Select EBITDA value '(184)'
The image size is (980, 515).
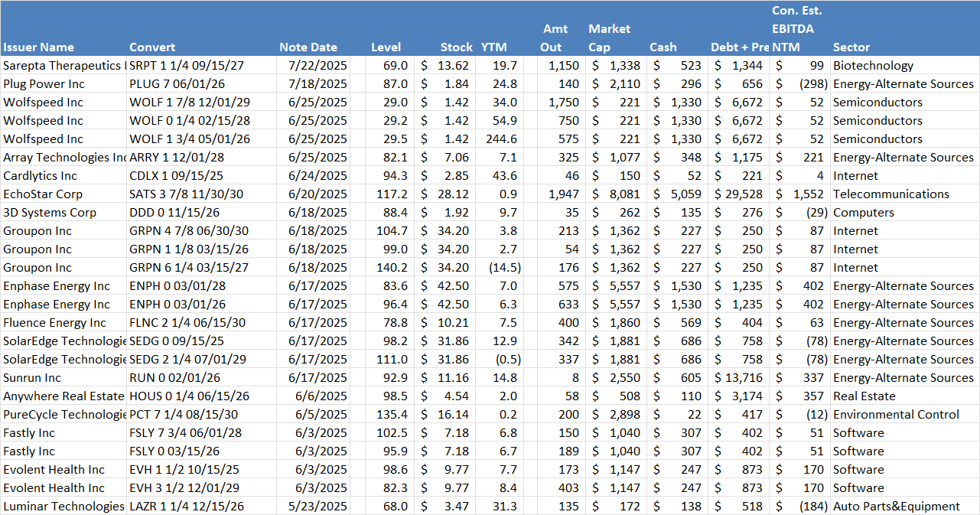click(812, 507)
